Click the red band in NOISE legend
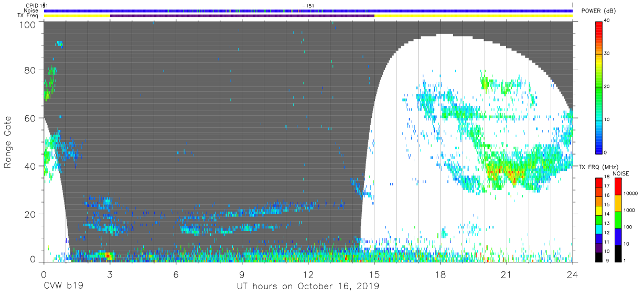 618,186
